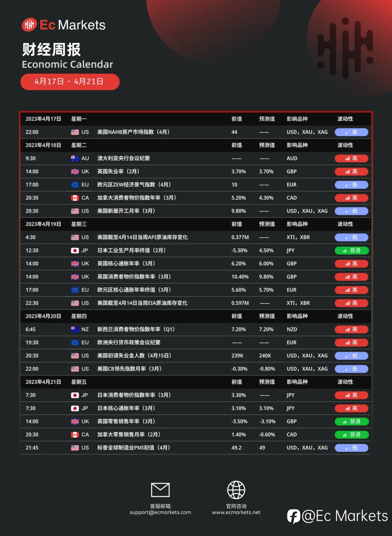Viewport: 392px width, 536px height.
Task: Click the US flag in the 标普全球制造业PMI初值 row
Action: [75, 448]
